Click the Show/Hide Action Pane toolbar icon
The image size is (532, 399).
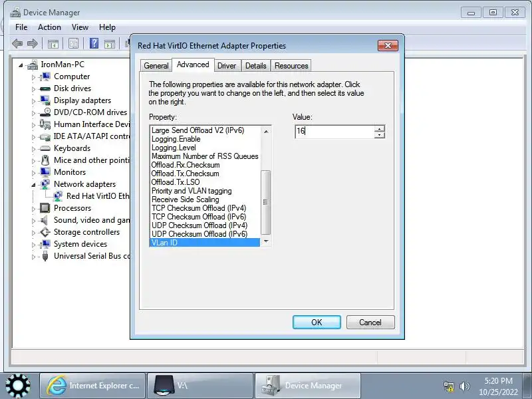click(109, 44)
